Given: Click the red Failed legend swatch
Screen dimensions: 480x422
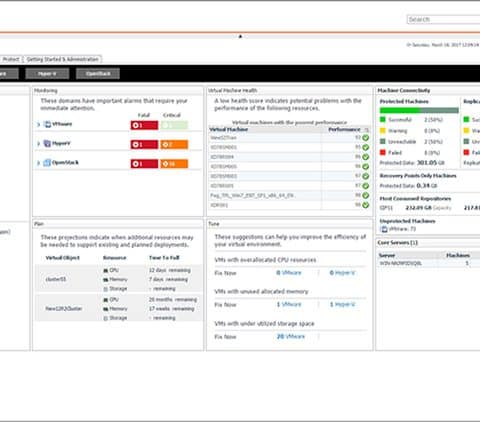Looking at the screenshot, I should [x=383, y=152].
